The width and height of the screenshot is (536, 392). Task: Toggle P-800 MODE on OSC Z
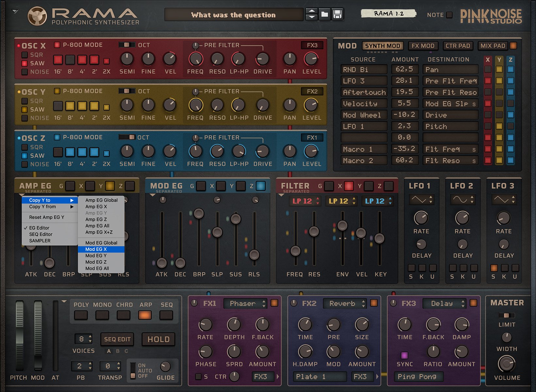click(58, 138)
